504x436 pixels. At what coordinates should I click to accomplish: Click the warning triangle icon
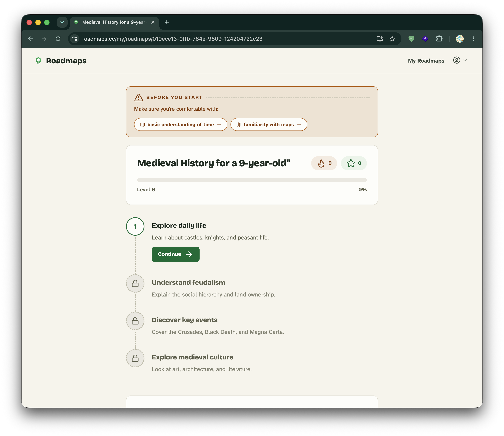pyautogui.click(x=138, y=97)
